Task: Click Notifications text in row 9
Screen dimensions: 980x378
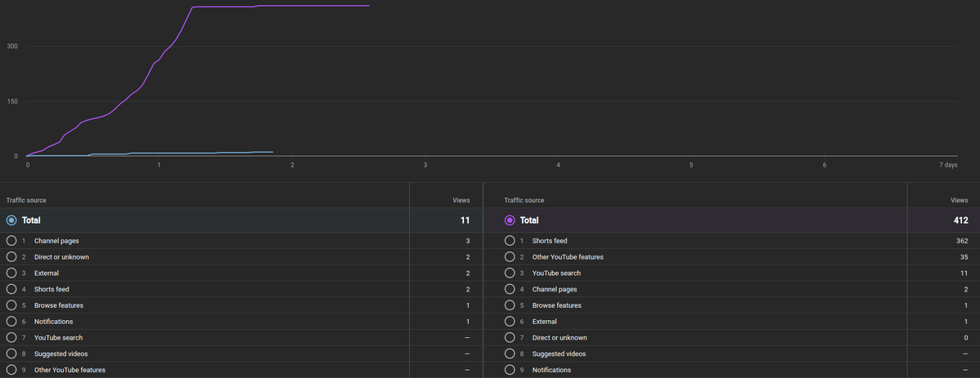Action: pyautogui.click(x=552, y=370)
